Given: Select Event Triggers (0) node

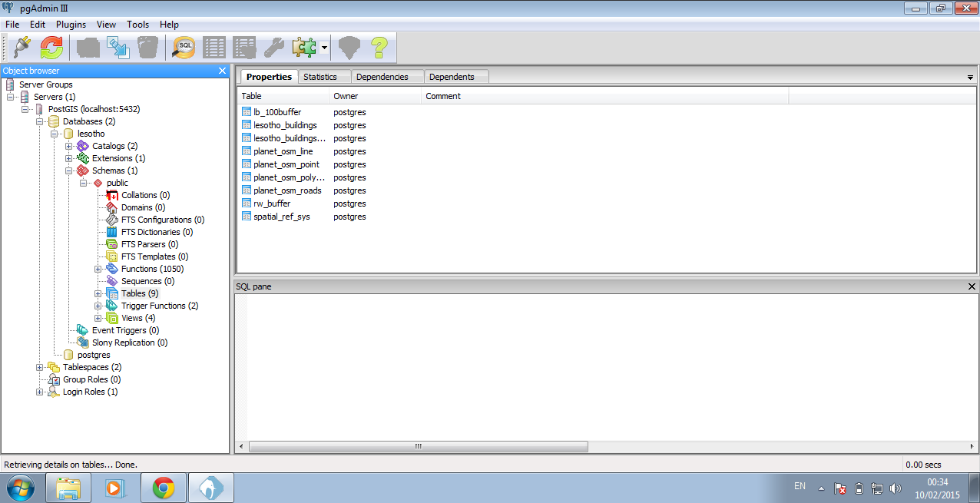Looking at the screenshot, I should [125, 330].
